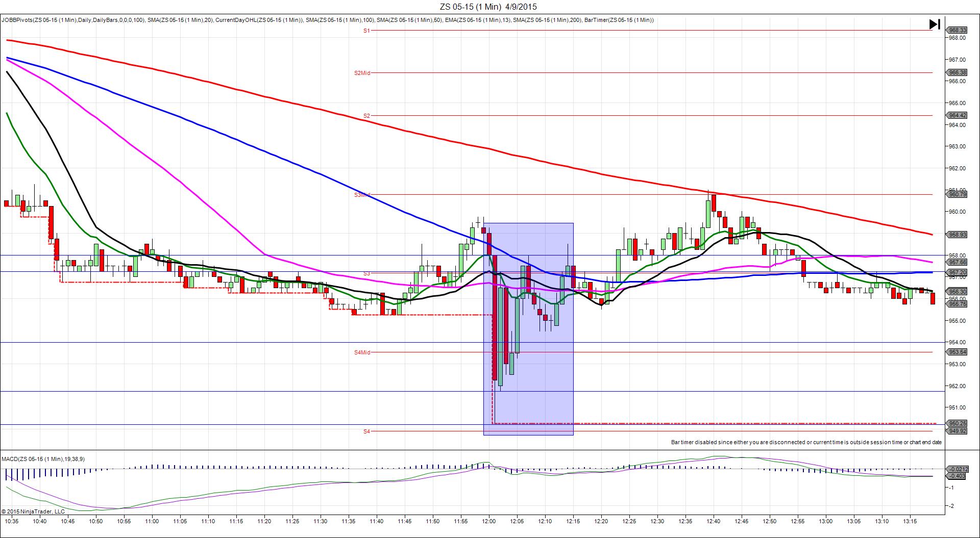Click the 968.33 price marker on axis

pyautogui.click(x=957, y=30)
